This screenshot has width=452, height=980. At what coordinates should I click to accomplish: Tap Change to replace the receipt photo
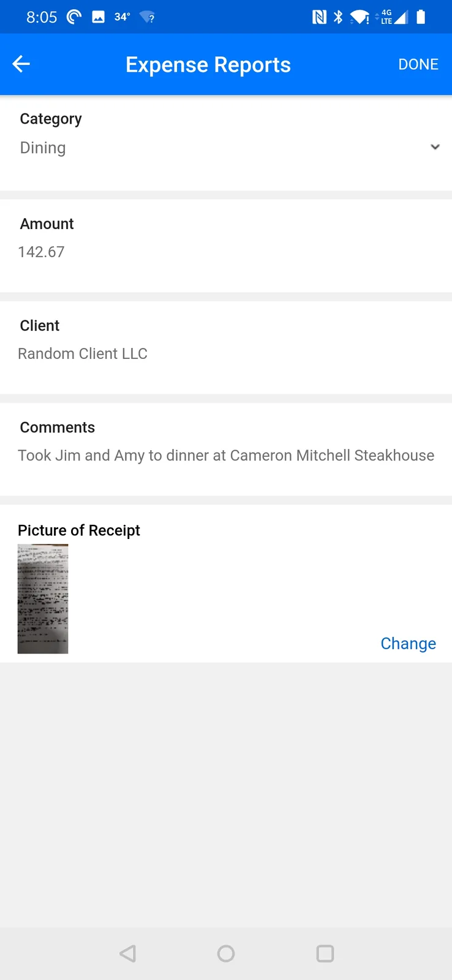408,643
